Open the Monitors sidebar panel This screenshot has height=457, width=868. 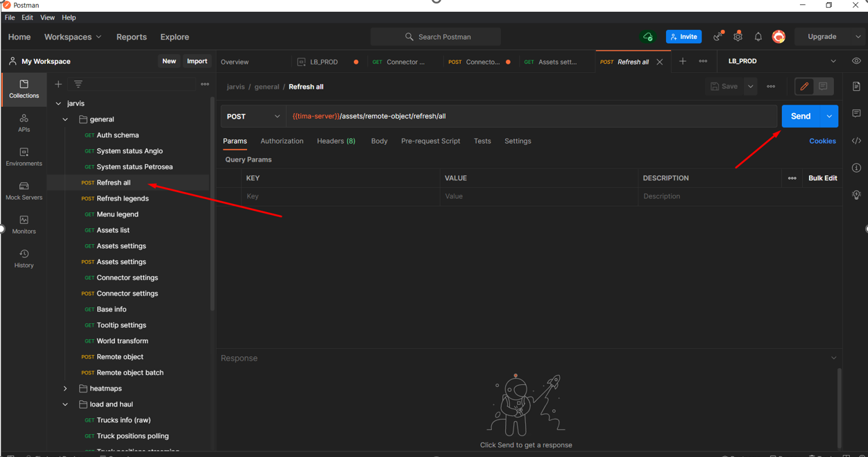click(x=24, y=225)
